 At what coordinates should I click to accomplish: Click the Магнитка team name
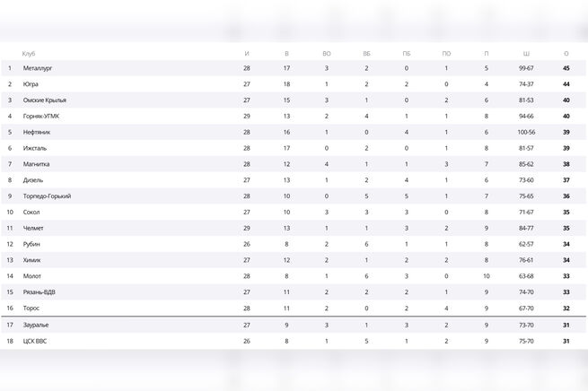click(37, 164)
